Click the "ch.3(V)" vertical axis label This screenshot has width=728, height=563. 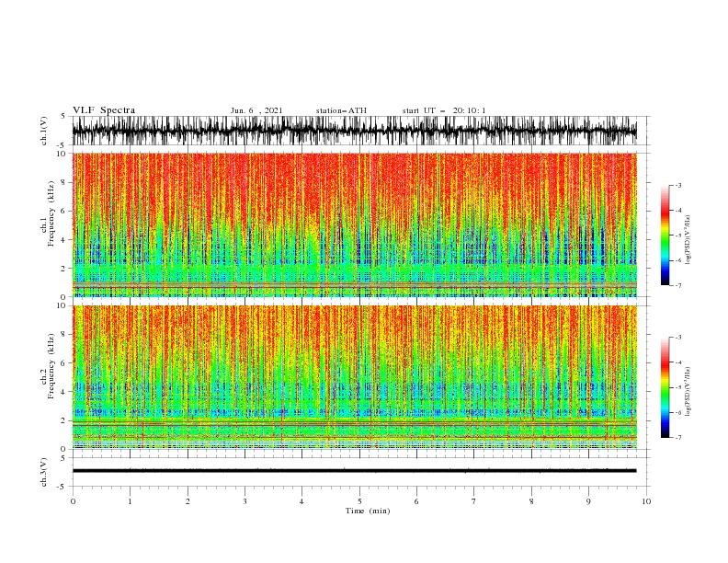pos(44,472)
